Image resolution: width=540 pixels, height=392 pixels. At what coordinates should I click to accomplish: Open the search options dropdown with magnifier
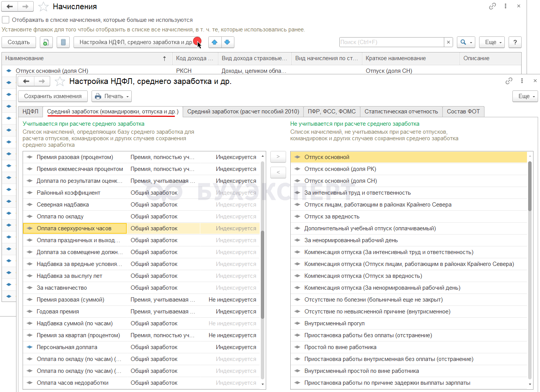[x=466, y=42]
